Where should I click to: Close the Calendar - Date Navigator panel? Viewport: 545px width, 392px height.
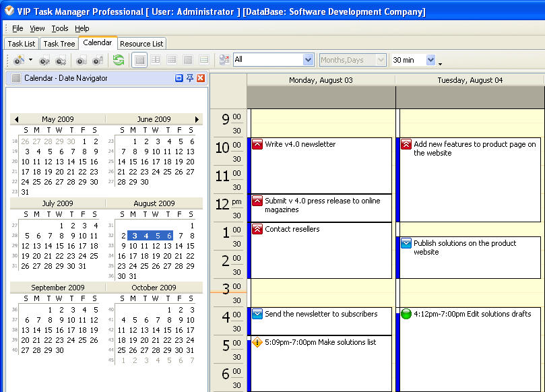(201, 78)
